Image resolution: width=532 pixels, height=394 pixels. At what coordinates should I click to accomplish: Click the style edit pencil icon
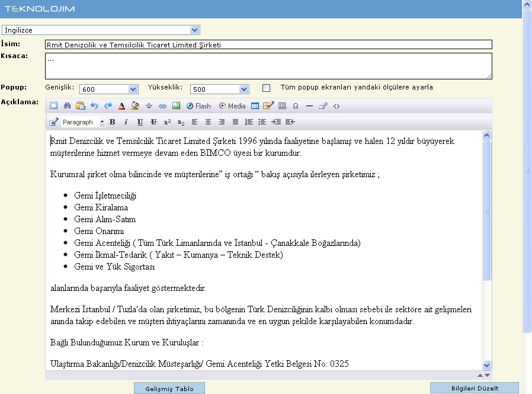53,122
